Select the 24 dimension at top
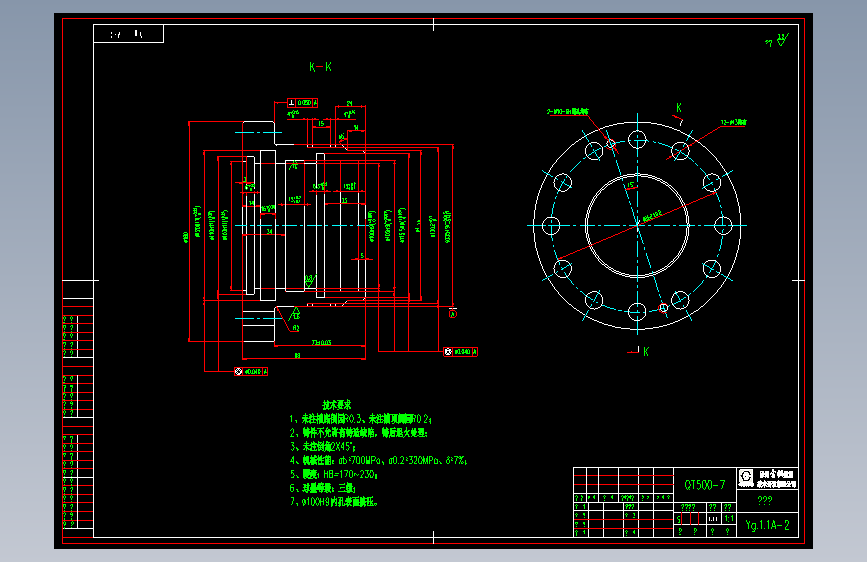This screenshot has width=867, height=562. point(349,103)
